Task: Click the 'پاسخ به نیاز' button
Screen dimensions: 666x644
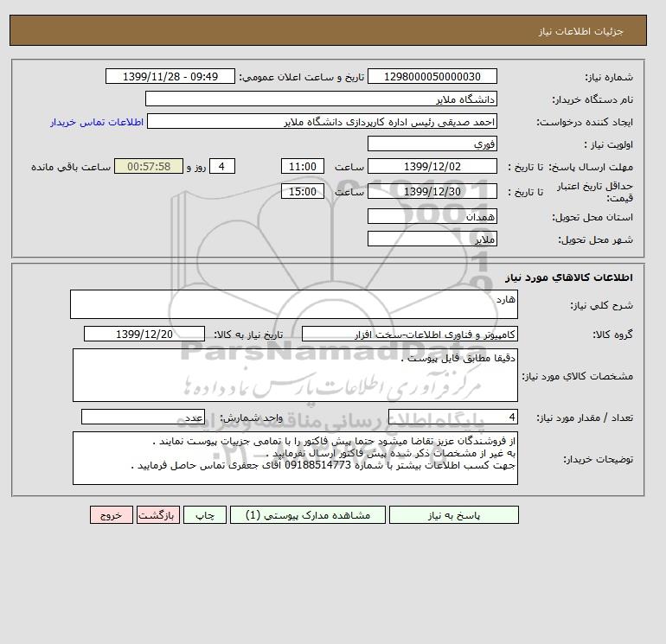Action: (x=453, y=515)
